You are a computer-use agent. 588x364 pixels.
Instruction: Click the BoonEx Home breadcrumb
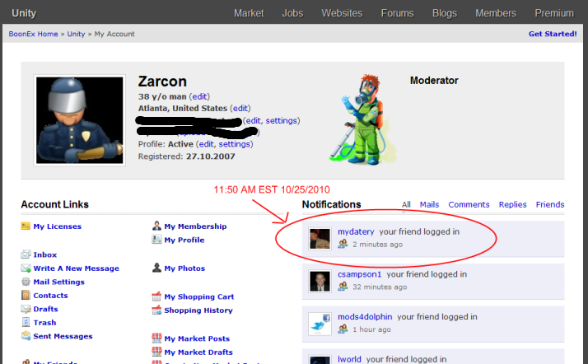click(x=34, y=34)
